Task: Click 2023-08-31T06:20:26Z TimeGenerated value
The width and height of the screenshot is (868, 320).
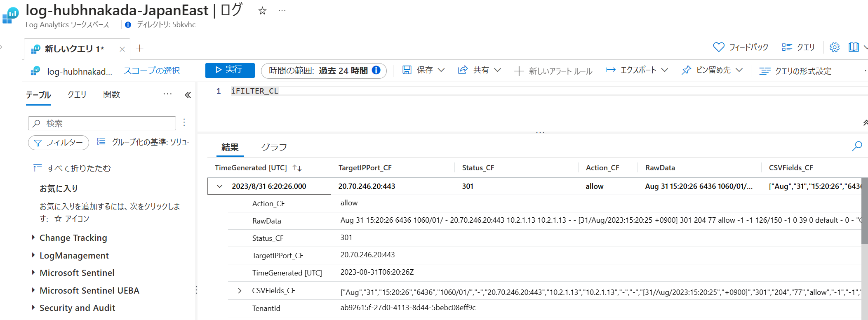Action: pos(377,272)
